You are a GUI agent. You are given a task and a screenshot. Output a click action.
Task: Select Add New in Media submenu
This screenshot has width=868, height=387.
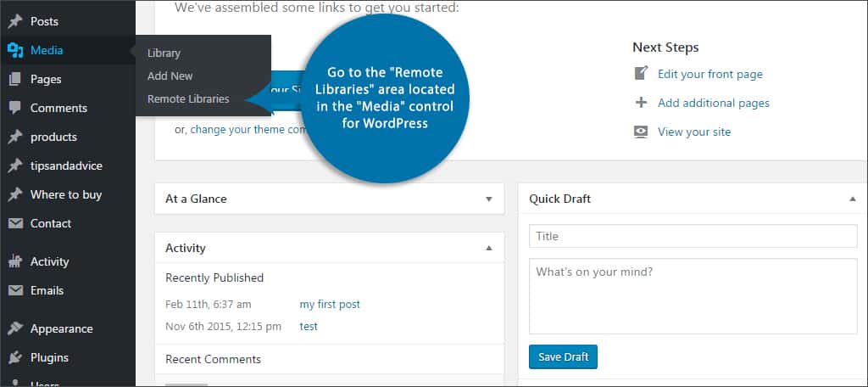click(x=170, y=76)
